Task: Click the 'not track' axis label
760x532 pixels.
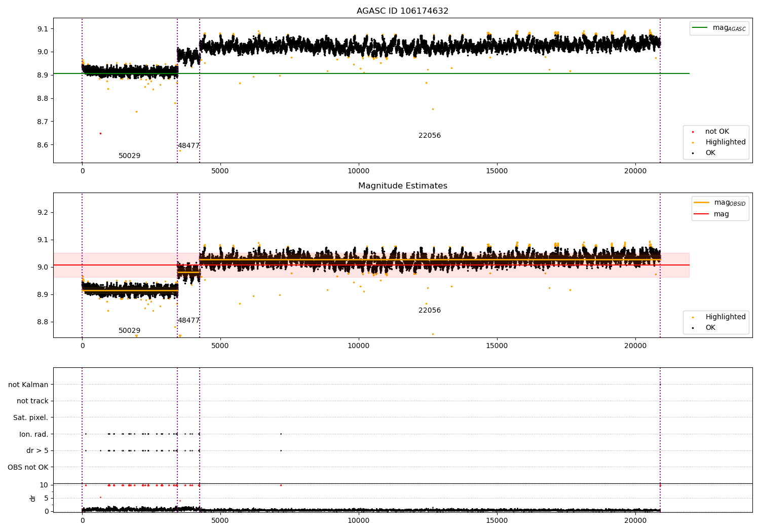Action: 32,401
